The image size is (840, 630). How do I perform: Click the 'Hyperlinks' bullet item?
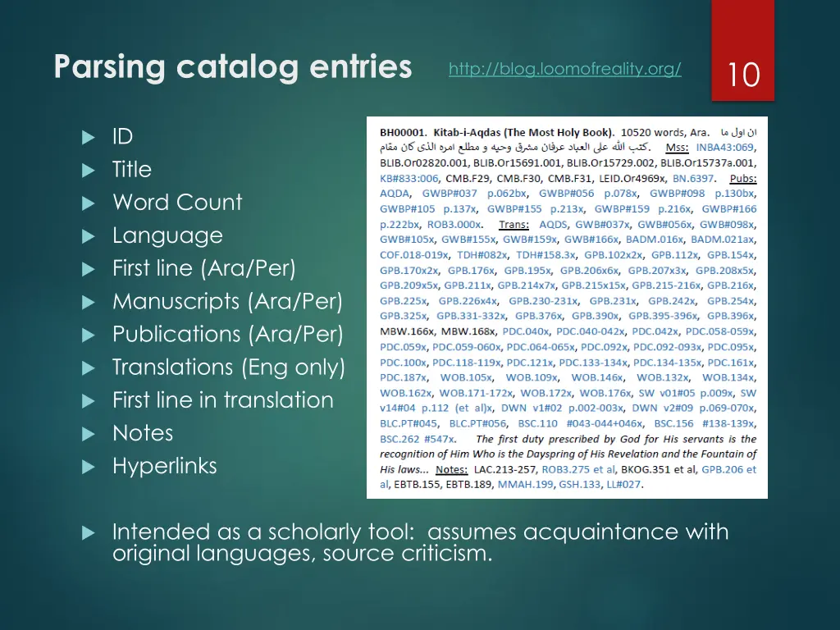(x=164, y=466)
